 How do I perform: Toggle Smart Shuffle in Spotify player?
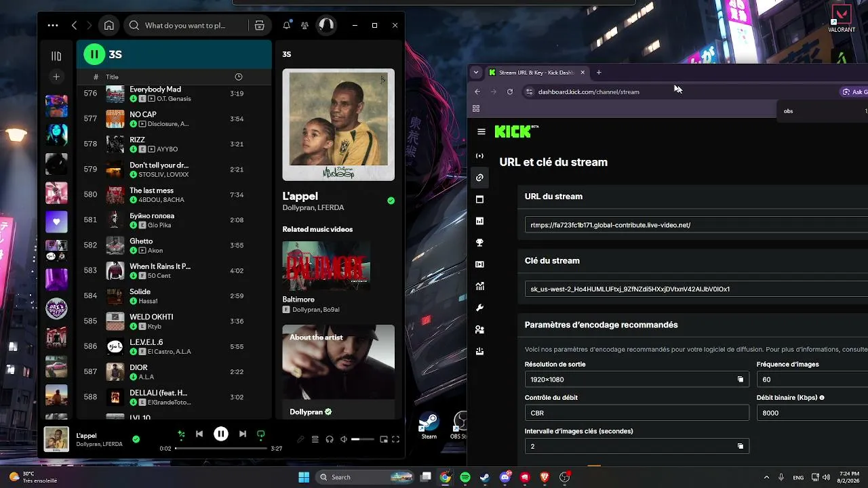pyautogui.click(x=181, y=434)
